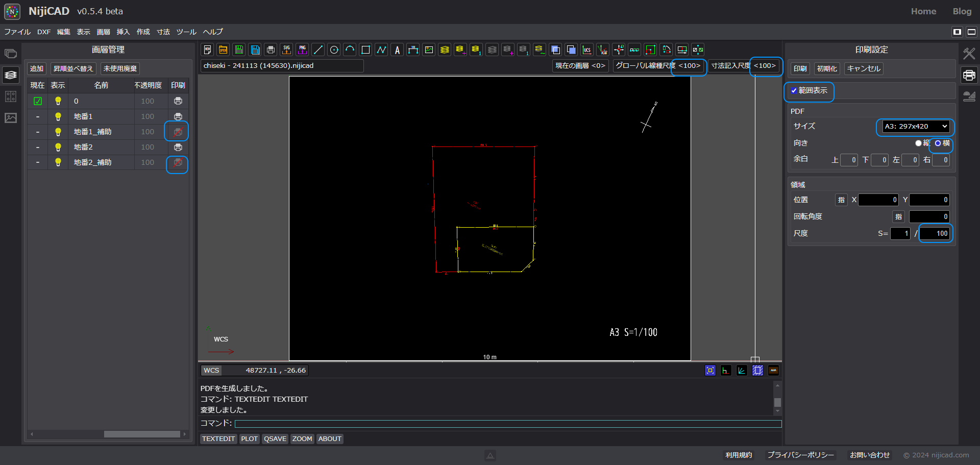980x465 pixels.
Task: Click the コマンド input field
Action: pos(507,424)
